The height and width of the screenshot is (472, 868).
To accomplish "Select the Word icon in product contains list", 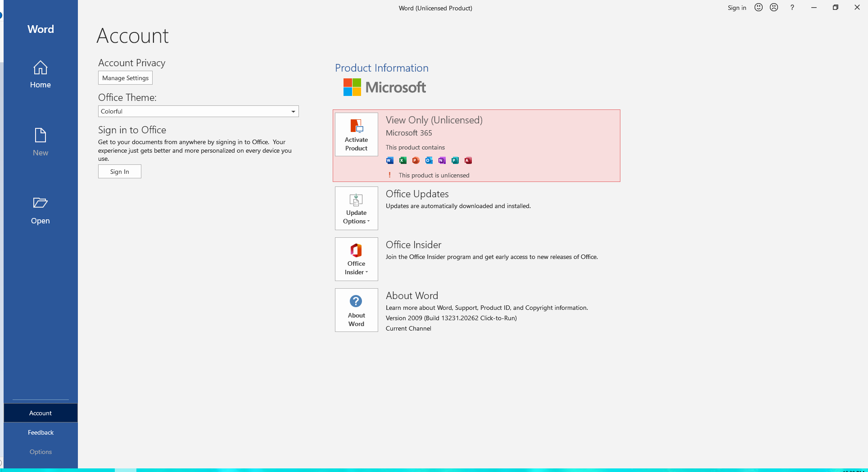I will tap(389, 160).
